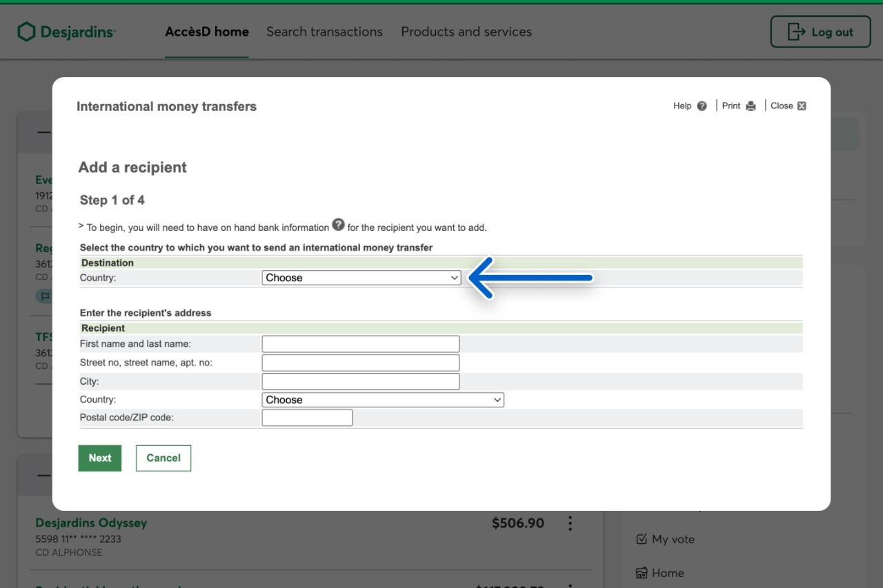Click the Print printer icon

751,106
